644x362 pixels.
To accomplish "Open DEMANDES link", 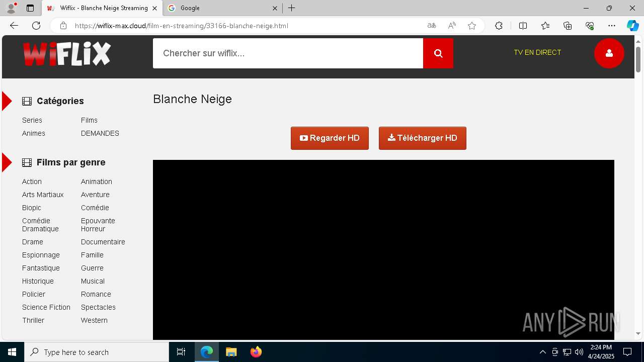I will click(100, 133).
